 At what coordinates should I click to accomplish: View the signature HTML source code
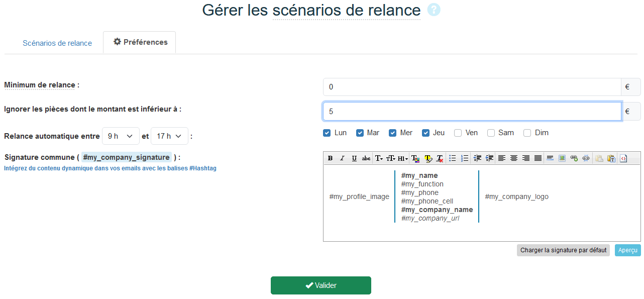point(623,158)
